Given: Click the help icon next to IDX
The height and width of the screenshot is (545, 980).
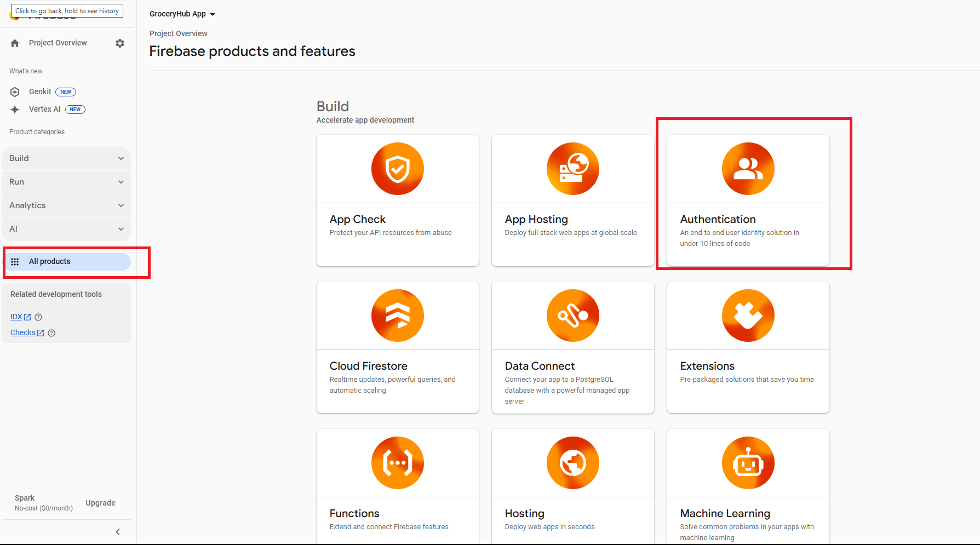Looking at the screenshot, I should pos(38,317).
